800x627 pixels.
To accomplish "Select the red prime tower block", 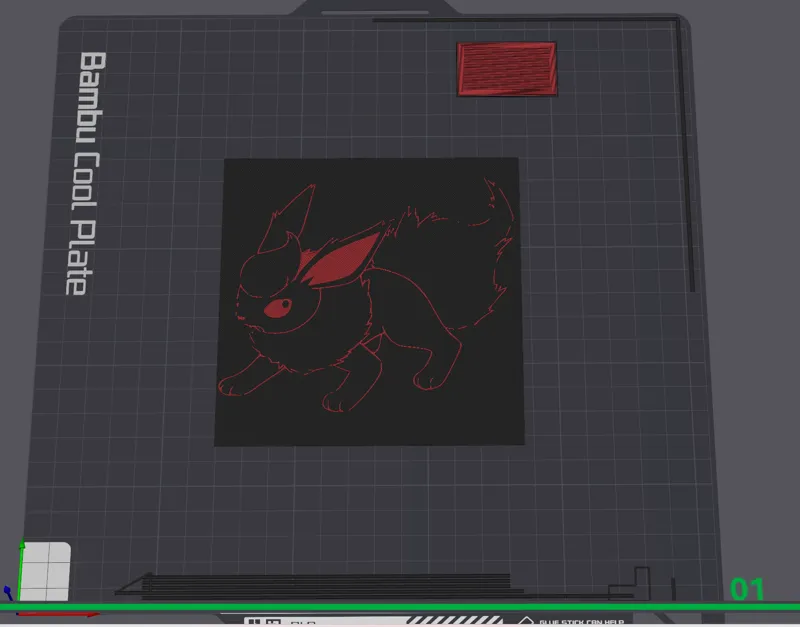I will pos(507,69).
